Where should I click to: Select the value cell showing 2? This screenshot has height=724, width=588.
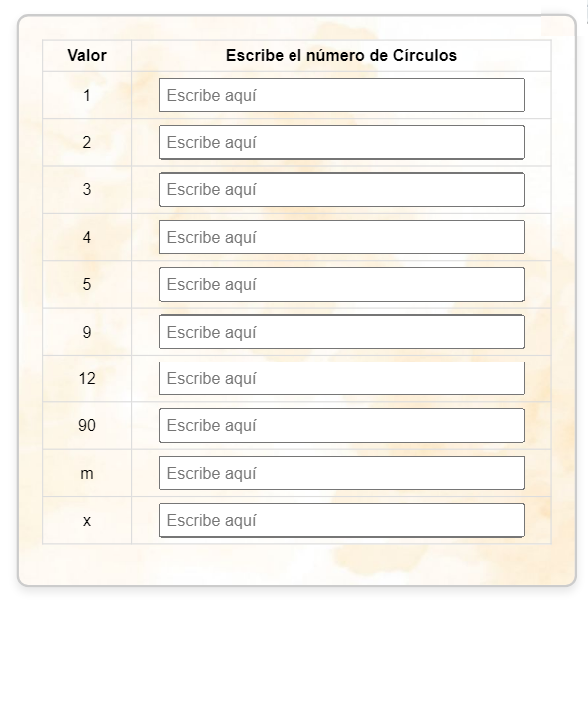click(87, 142)
